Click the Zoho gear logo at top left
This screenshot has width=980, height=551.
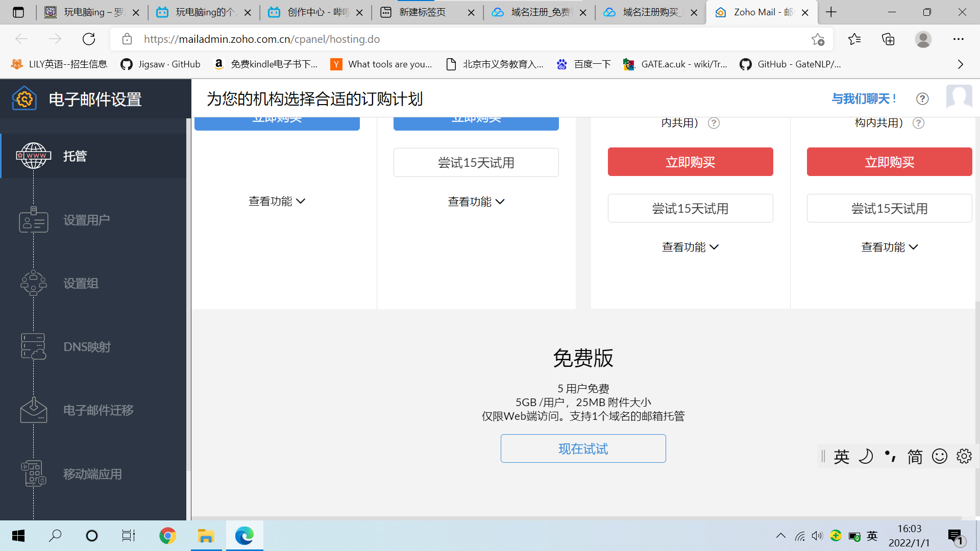[24, 98]
